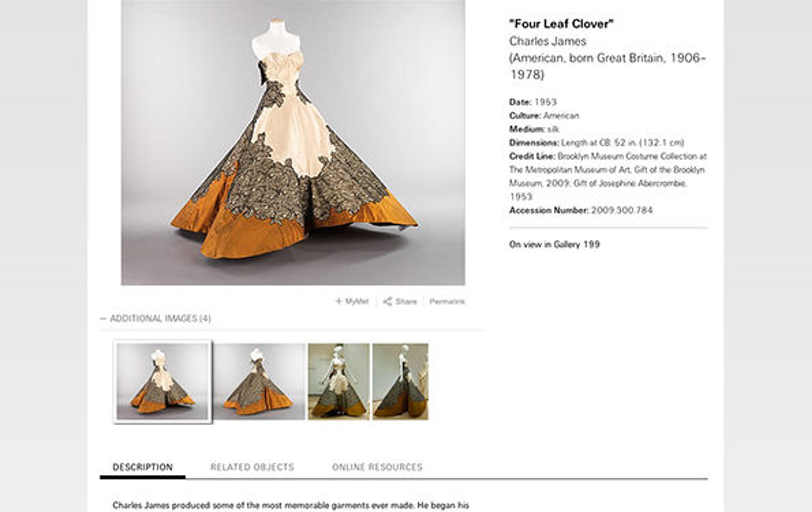The width and height of the screenshot is (812, 512).
Task: Click the Share text label
Action: click(406, 301)
